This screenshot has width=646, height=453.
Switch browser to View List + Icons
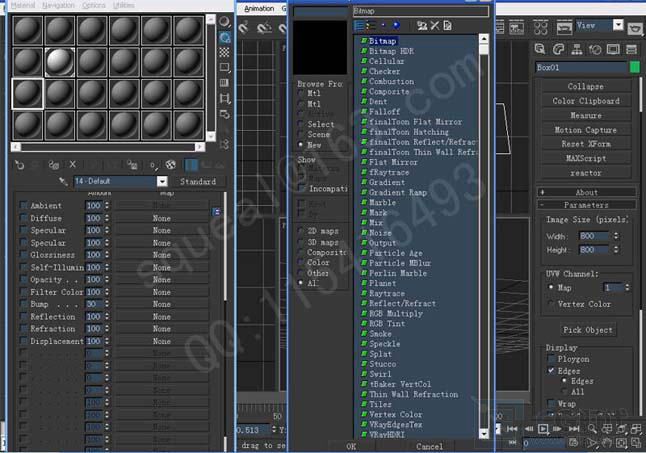[x=371, y=26]
